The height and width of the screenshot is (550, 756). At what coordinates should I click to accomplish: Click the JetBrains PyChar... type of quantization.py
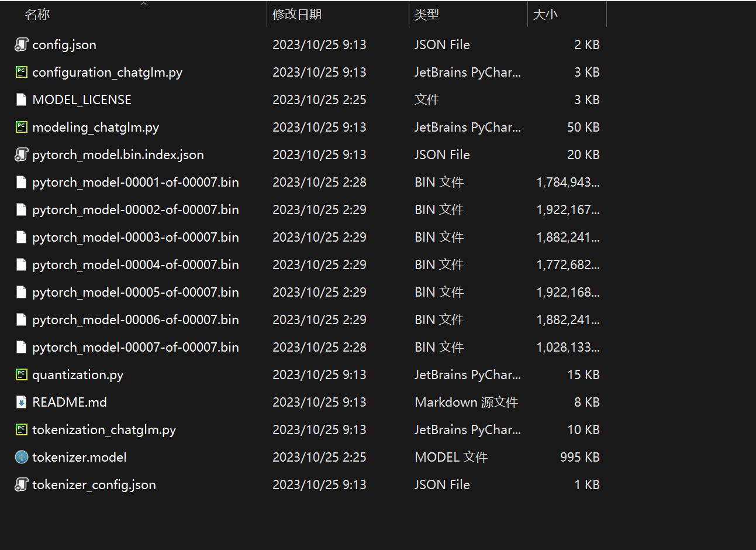point(468,374)
